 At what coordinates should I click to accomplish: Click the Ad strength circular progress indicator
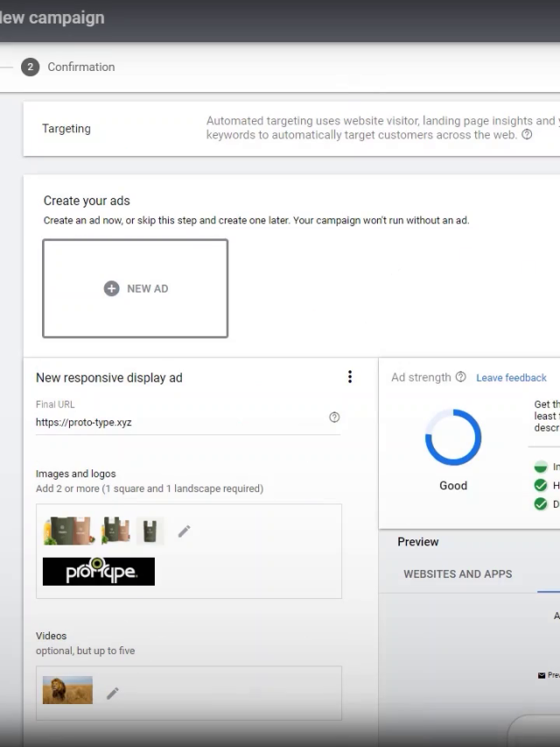pyautogui.click(x=452, y=438)
